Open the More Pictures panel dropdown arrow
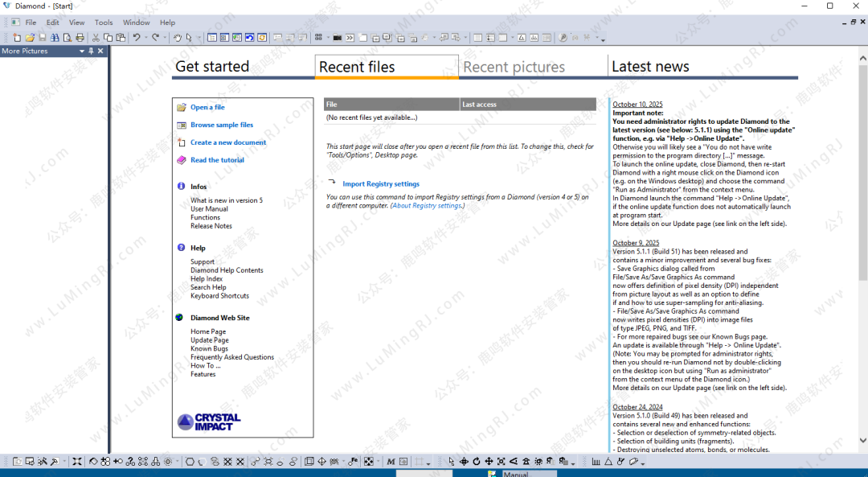This screenshot has height=477, width=868. click(81, 51)
